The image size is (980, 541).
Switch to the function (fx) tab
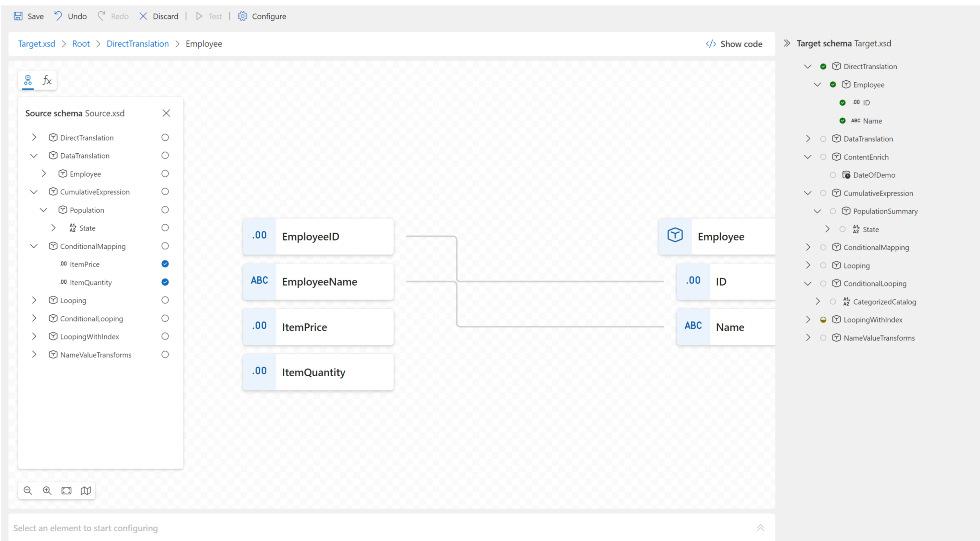(x=47, y=80)
